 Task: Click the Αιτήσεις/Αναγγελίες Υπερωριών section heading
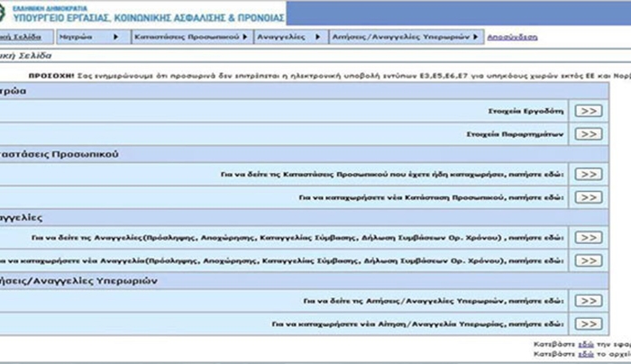78,281
